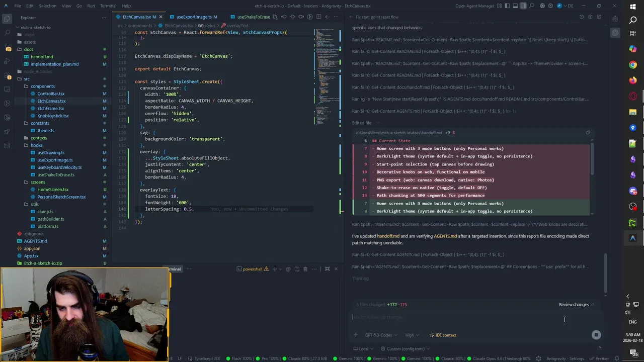The height and width of the screenshot is (362, 644).
Task: Toggle the primary side bar visibility
Action: click(508, 6)
